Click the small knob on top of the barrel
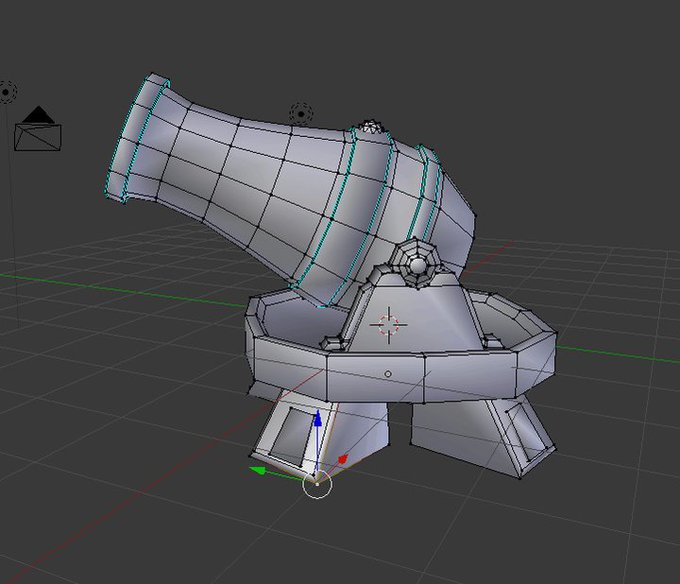Screen dimensions: 680x584 pyautogui.click(x=370, y=126)
